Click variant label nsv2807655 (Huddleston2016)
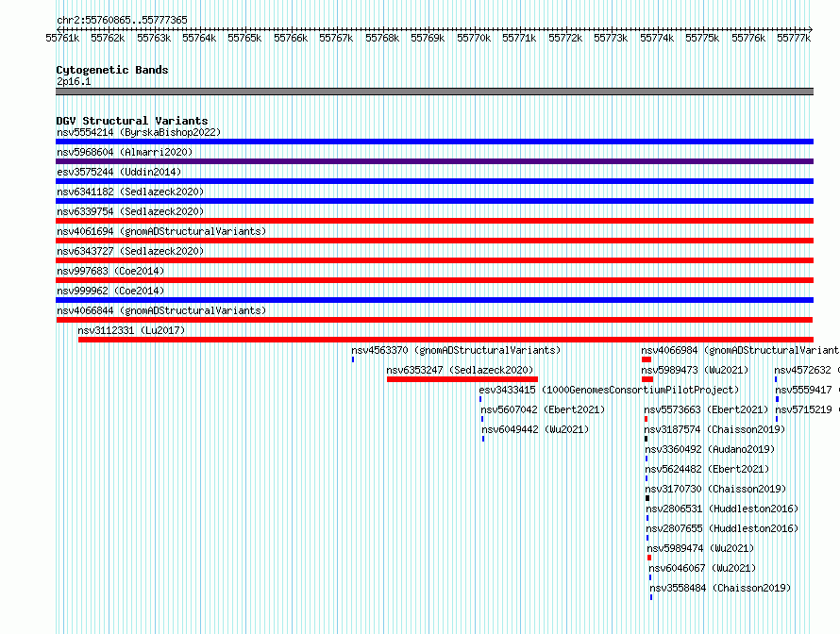Image resolution: width=840 pixels, height=634 pixels. tap(722, 528)
